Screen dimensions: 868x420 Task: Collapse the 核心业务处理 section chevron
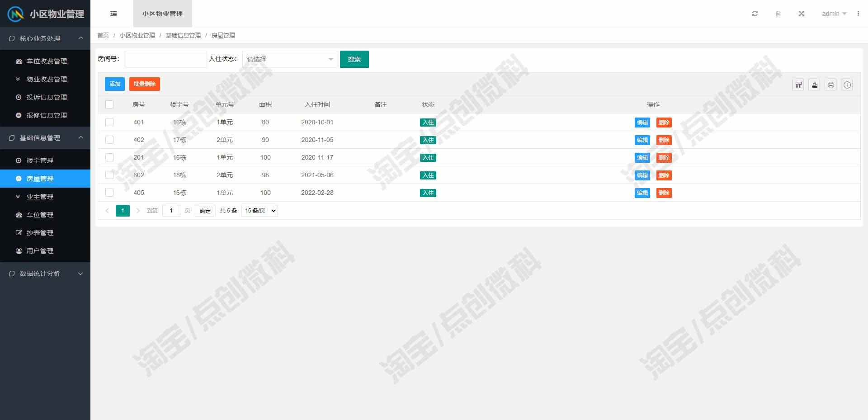[x=81, y=38]
